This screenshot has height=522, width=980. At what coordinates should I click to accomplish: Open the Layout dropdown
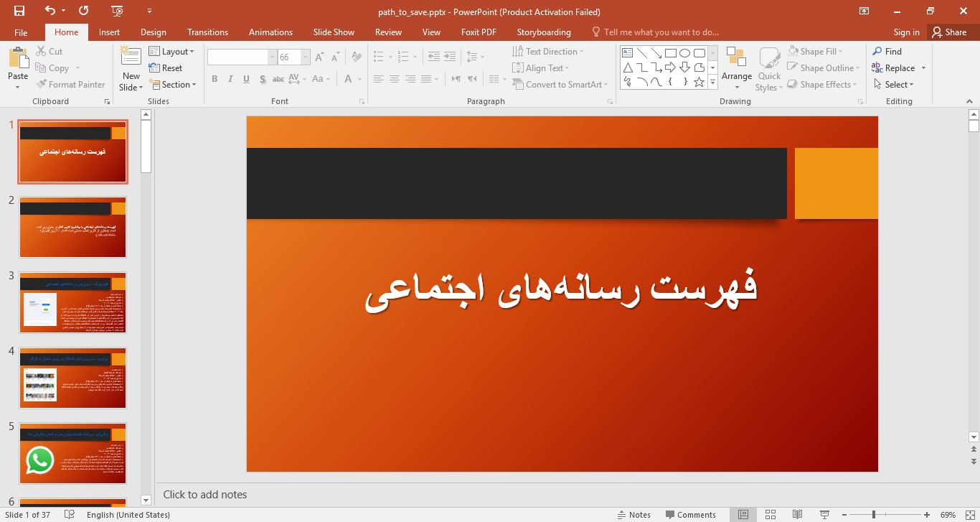171,52
